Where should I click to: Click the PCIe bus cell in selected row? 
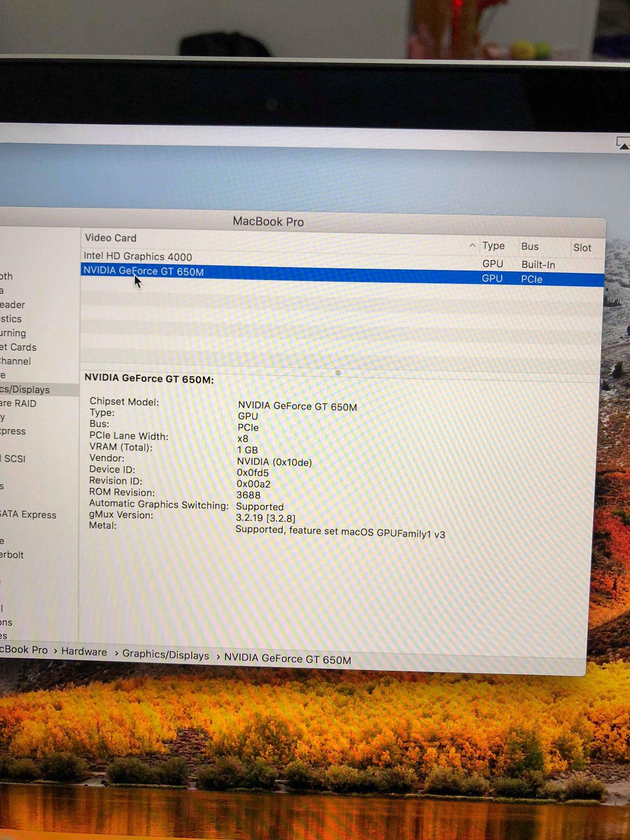click(x=532, y=279)
